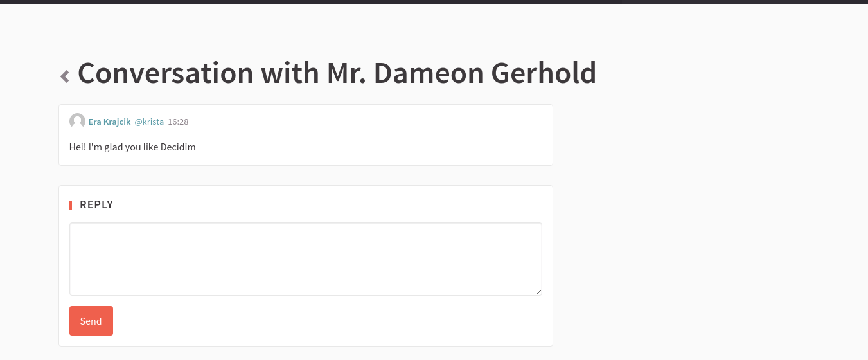Click the word 'Decidim' in the message
Image resolution: width=868 pixels, height=360 pixels.
(178, 147)
